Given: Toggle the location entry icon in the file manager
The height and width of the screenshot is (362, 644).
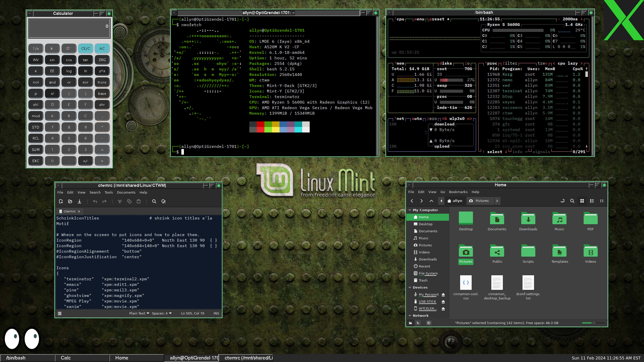Looking at the screenshot, I should pos(562,201).
